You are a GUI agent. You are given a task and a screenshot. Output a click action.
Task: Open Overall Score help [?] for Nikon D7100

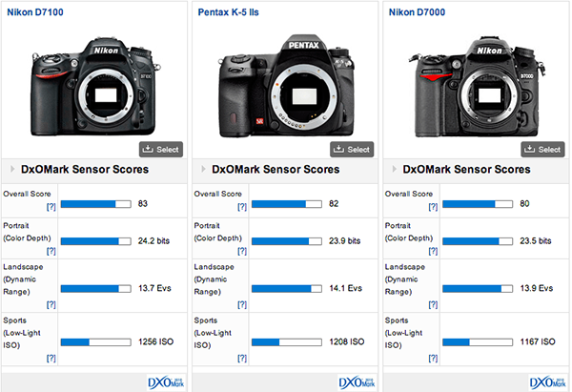tap(51, 207)
